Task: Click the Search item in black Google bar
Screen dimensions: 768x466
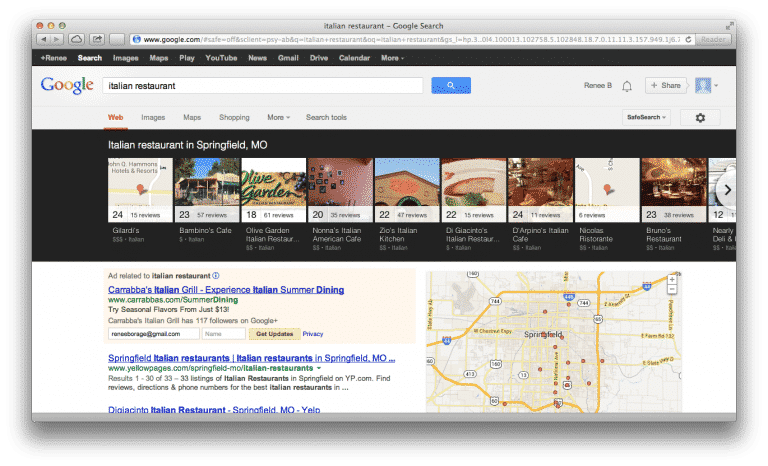Action: pos(90,58)
